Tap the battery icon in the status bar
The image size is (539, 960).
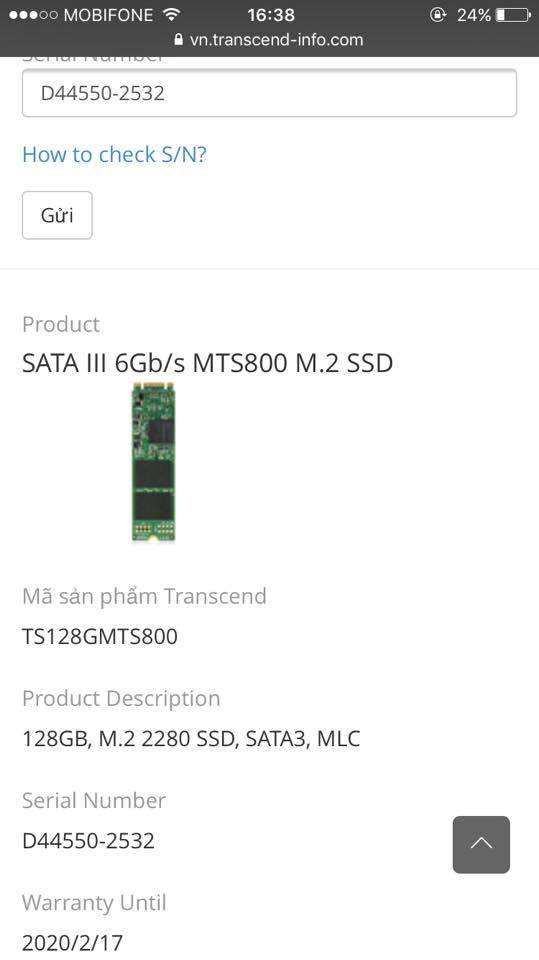pyautogui.click(x=513, y=15)
